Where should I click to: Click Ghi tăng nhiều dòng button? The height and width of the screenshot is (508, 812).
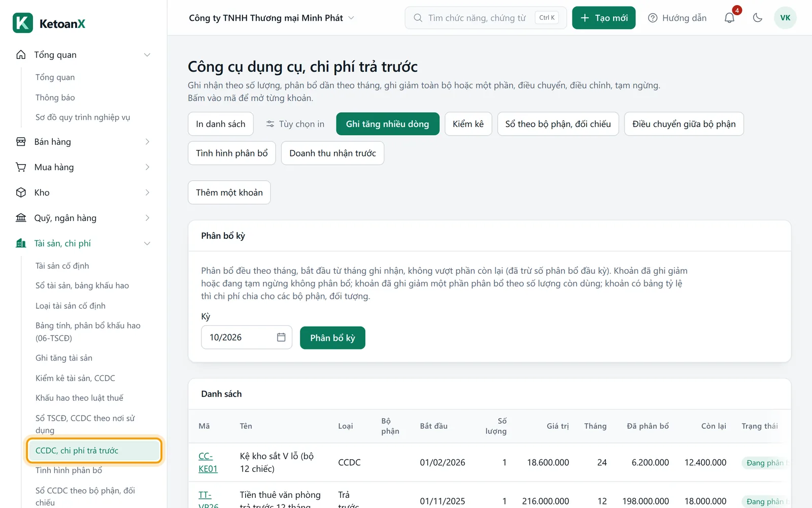pyautogui.click(x=388, y=124)
